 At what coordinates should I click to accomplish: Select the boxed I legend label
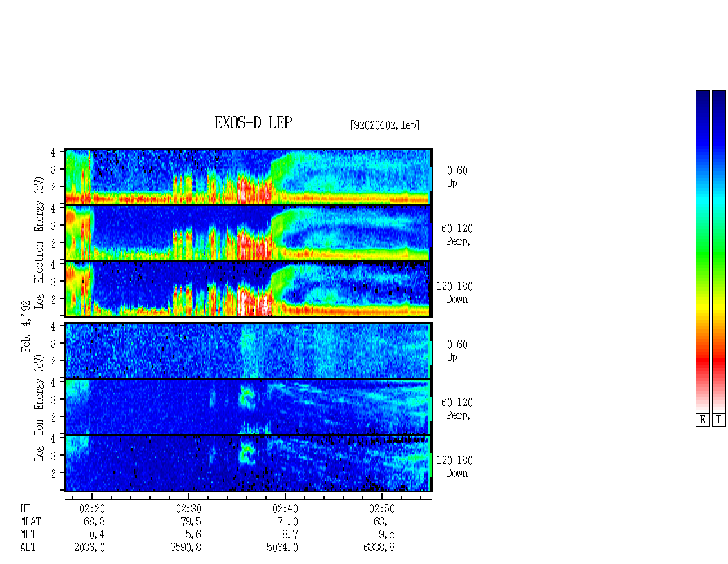719,420
